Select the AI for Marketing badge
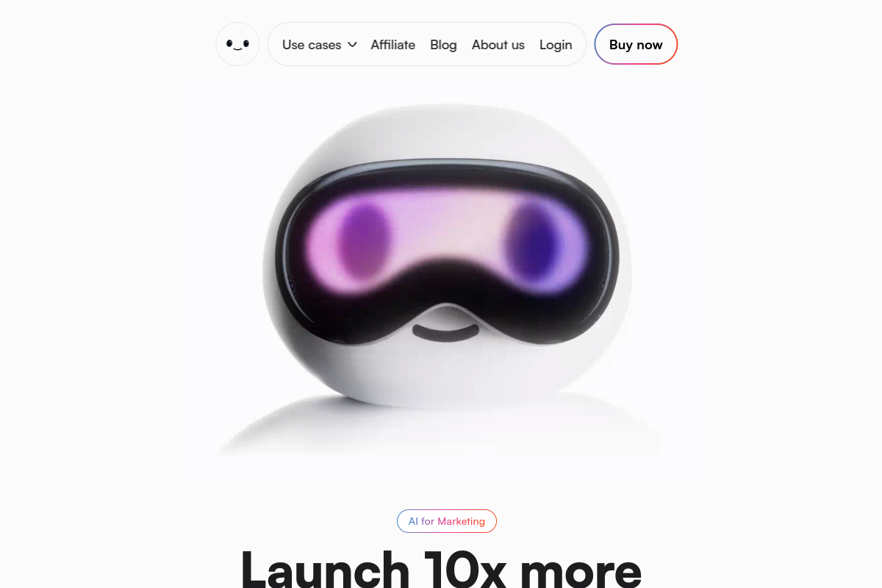This screenshot has height=588, width=882. 447,521
